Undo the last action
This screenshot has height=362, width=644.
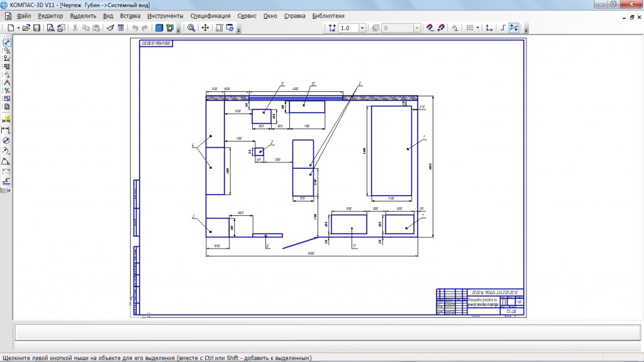click(x=135, y=28)
